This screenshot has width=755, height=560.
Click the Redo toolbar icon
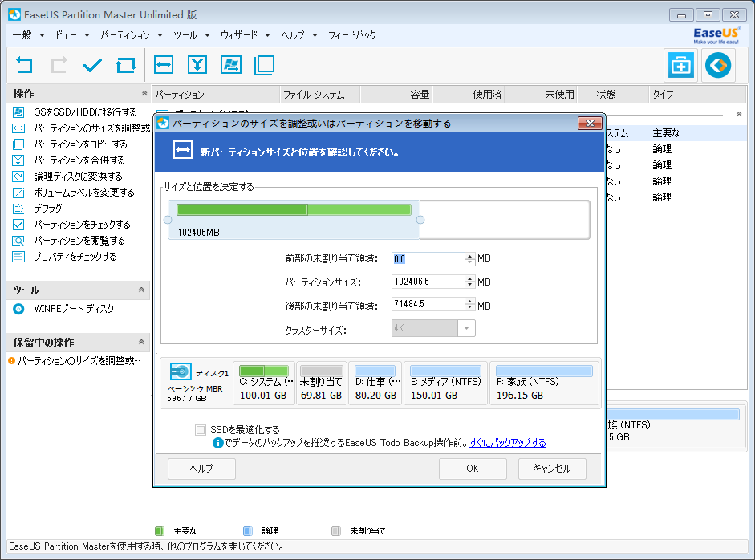pos(59,65)
